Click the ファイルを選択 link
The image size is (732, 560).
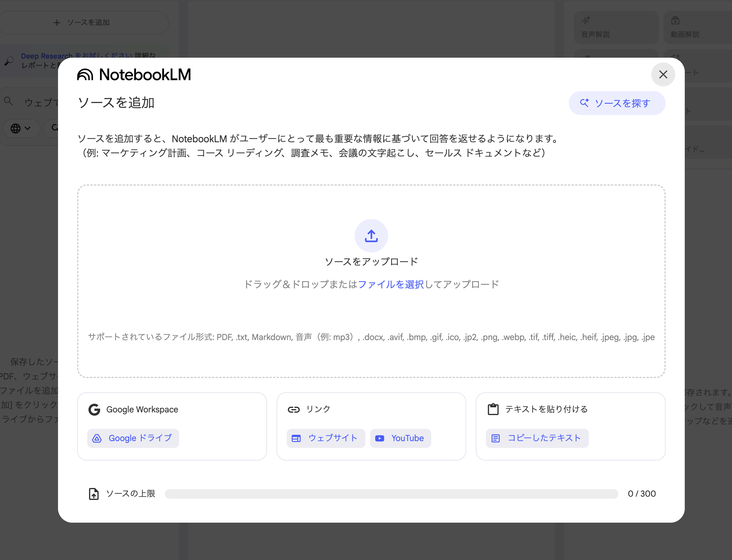(391, 284)
